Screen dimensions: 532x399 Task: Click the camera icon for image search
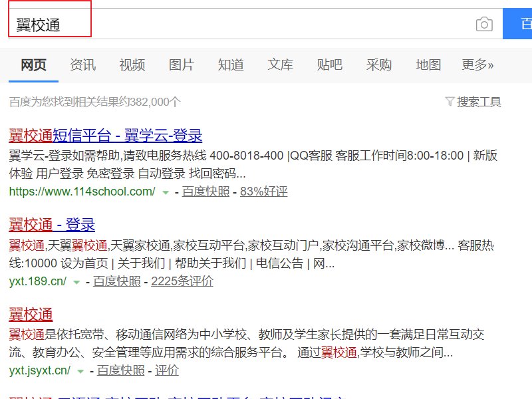(x=485, y=23)
